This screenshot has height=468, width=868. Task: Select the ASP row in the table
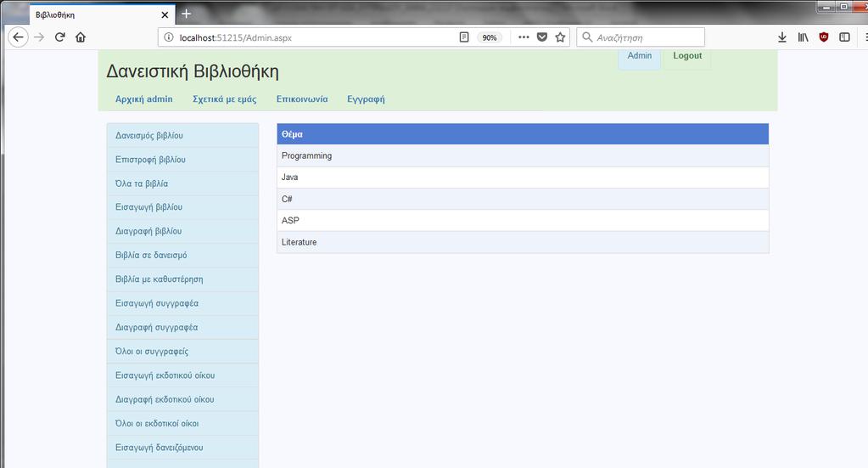(x=523, y=221)
